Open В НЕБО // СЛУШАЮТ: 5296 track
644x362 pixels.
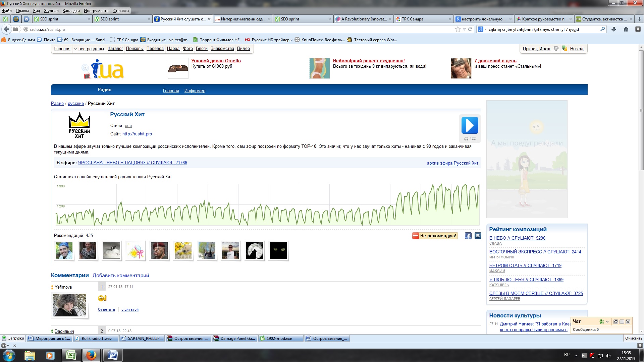pyautogui.click(x=517, y=238)
